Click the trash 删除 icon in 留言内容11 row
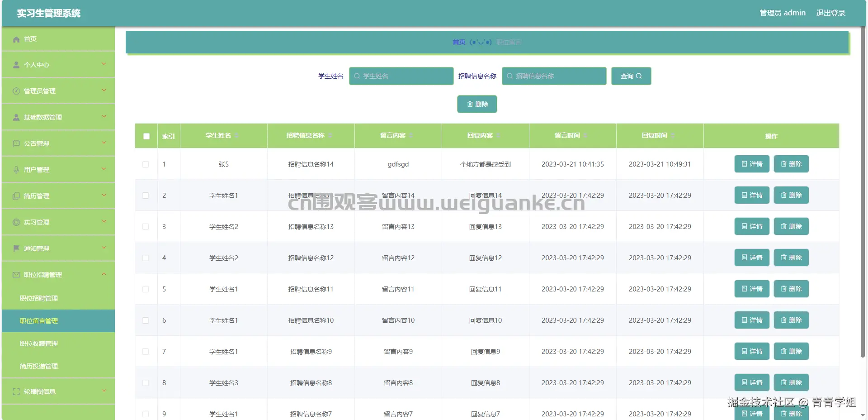 click(783, 289)
